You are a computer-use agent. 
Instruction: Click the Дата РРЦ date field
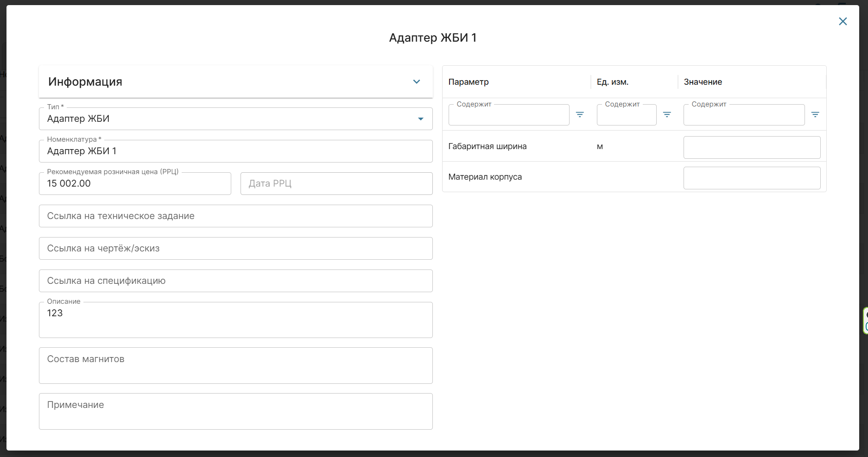(336, 184)
